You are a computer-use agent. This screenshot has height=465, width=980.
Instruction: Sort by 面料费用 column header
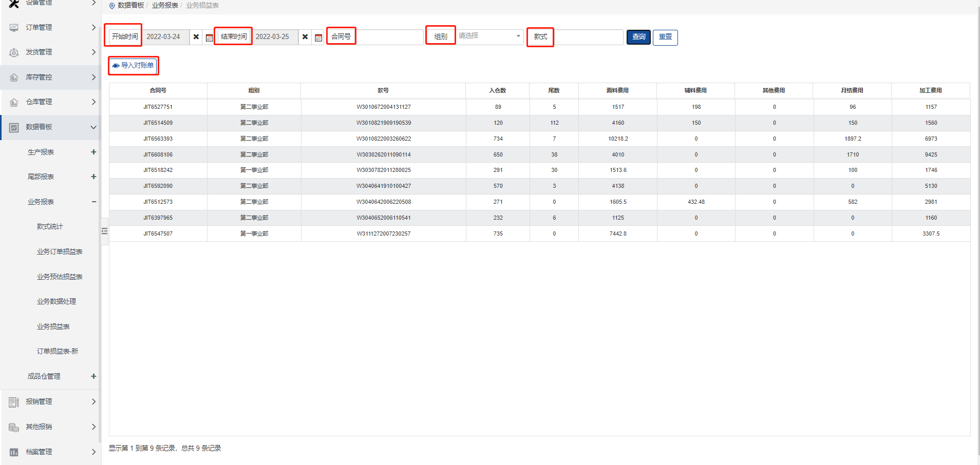coord(617,90)
